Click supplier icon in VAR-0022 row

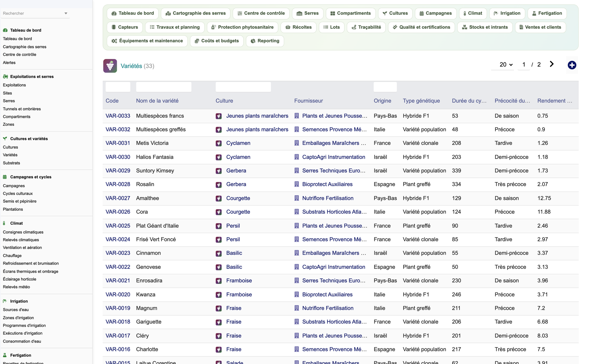click(297, 267)
